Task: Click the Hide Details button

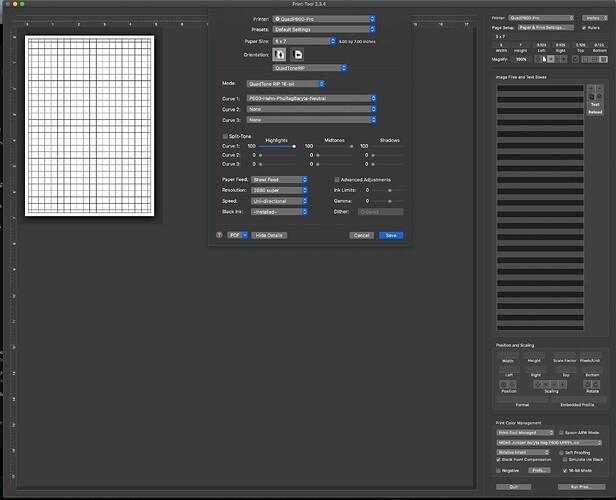Action: tap(268, 235)
